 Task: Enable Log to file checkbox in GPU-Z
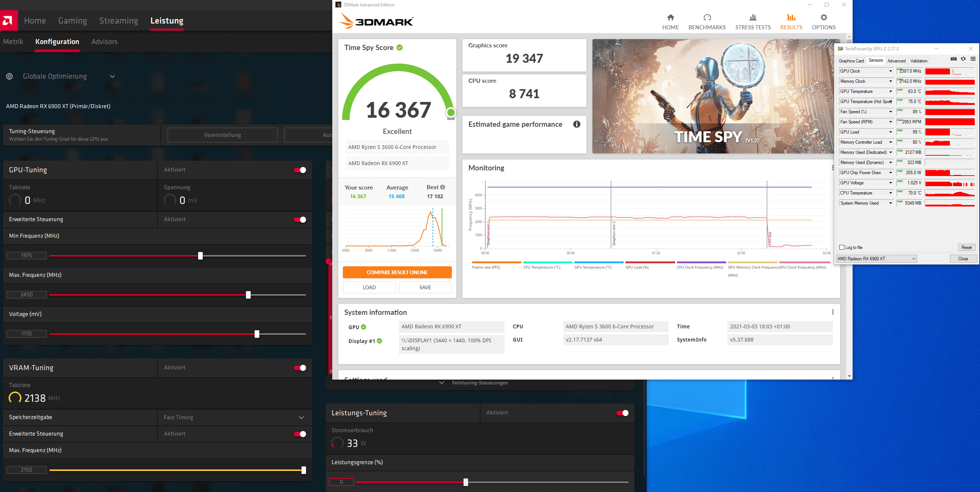pos(842,247)
